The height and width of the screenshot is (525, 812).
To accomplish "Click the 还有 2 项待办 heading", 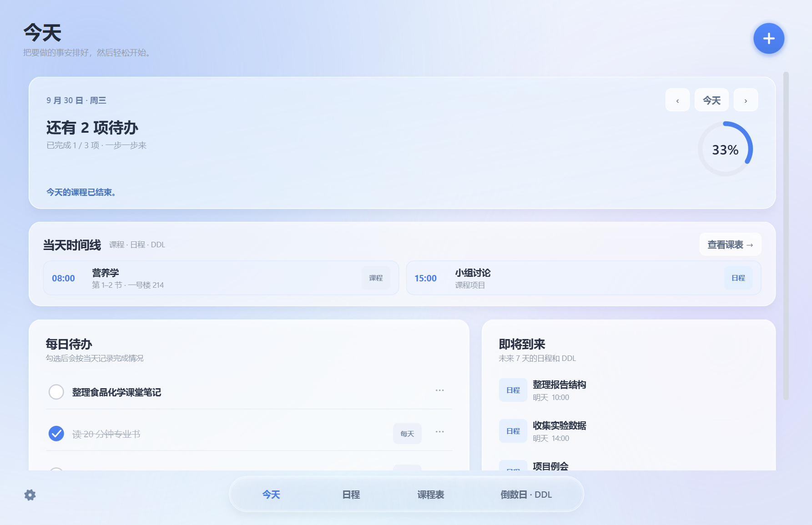I will point(92,128).
